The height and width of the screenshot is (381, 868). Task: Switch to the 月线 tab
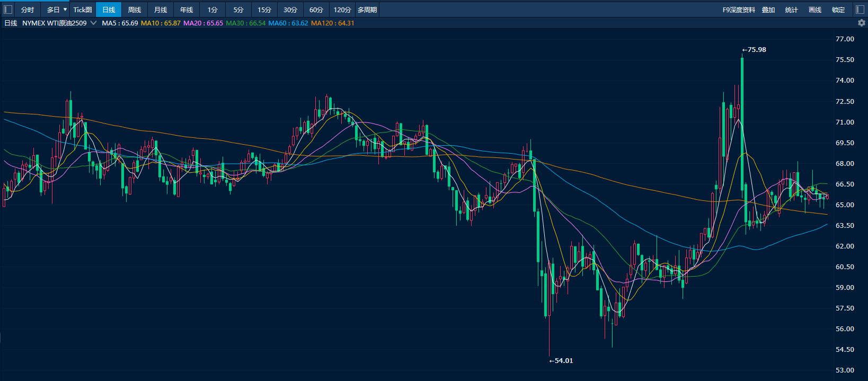click(161, 10)
